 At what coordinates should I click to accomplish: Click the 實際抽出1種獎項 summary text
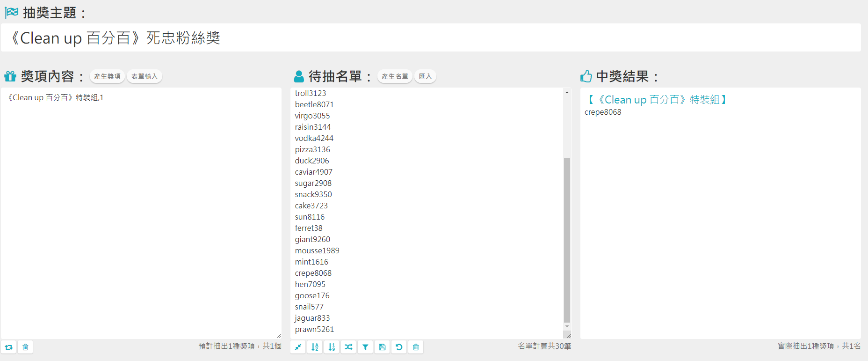pos(819,346)
